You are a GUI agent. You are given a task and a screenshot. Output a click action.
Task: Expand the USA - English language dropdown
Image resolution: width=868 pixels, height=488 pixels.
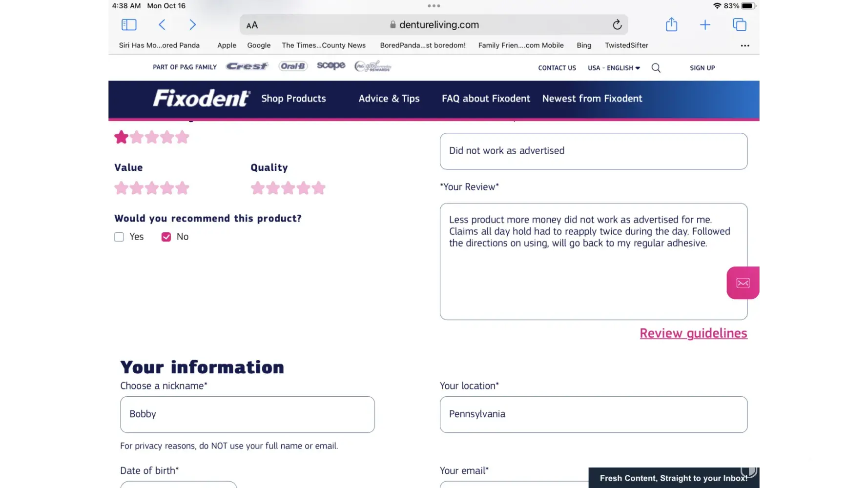614,68
